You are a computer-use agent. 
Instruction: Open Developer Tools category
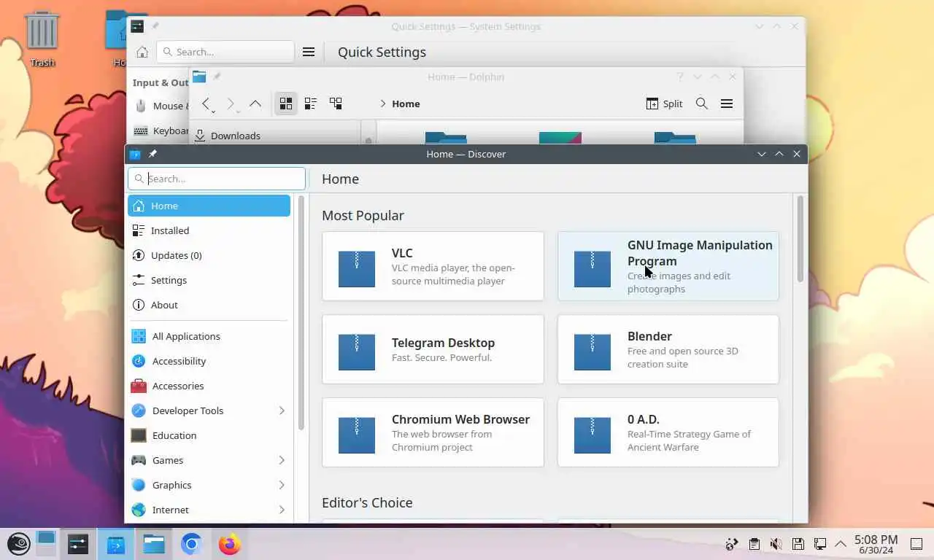click(209, 411)
